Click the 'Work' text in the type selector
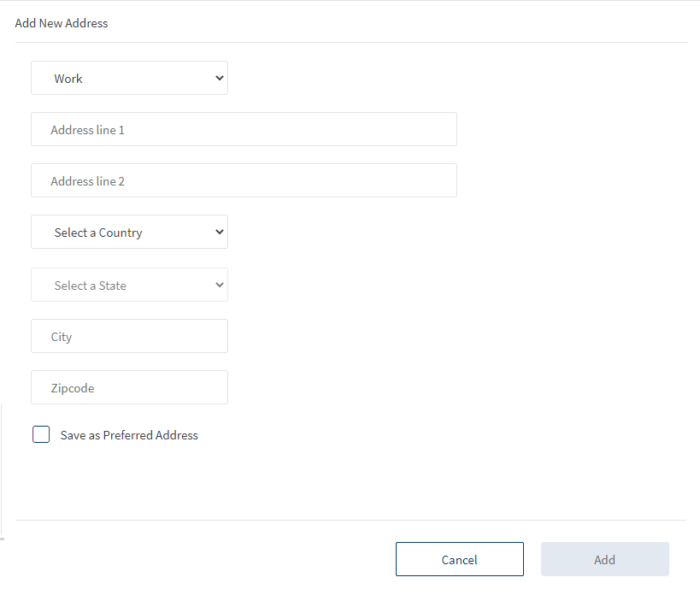700x595 pixels. click(x=68, y=79)
